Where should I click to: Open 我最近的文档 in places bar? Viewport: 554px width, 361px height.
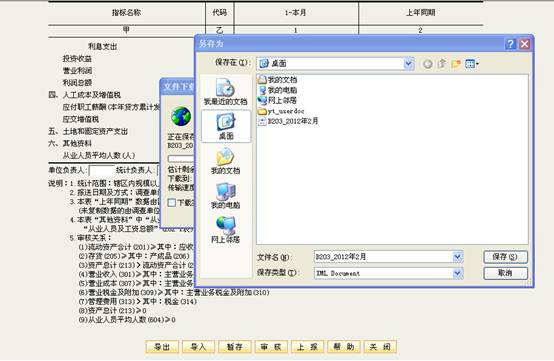point(225,91)
